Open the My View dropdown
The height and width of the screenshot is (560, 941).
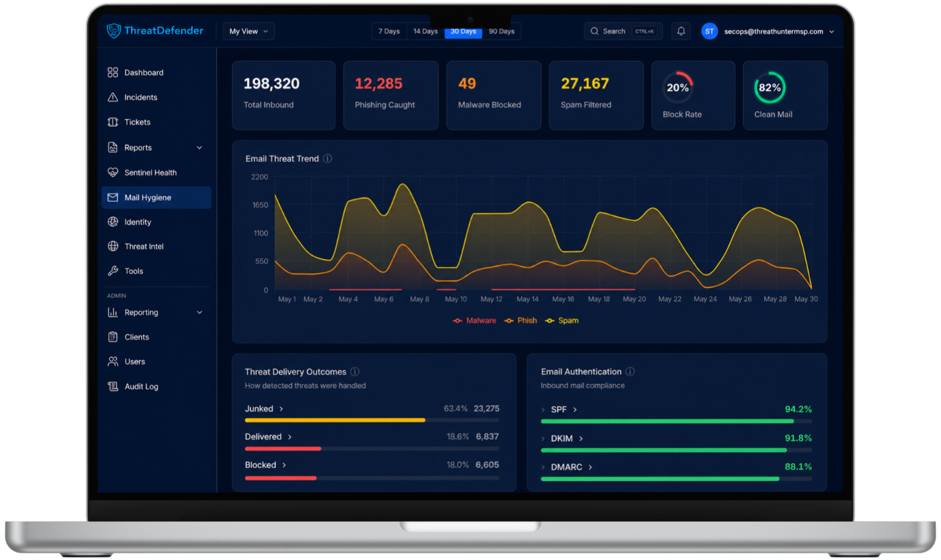(x=249, y=31)
